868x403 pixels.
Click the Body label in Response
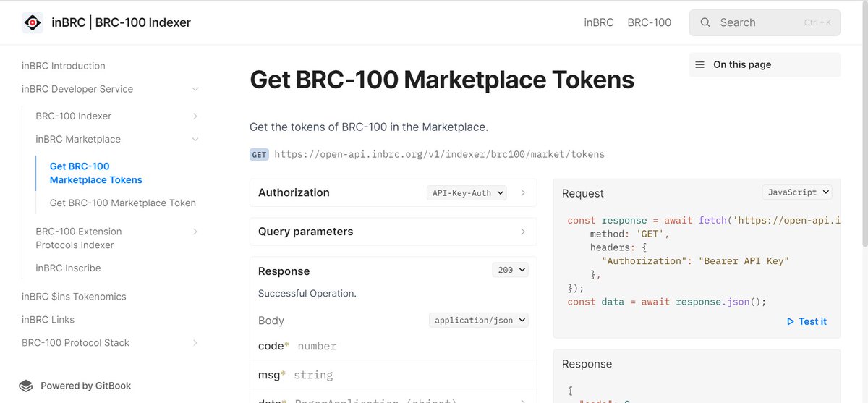coord(271,321)
